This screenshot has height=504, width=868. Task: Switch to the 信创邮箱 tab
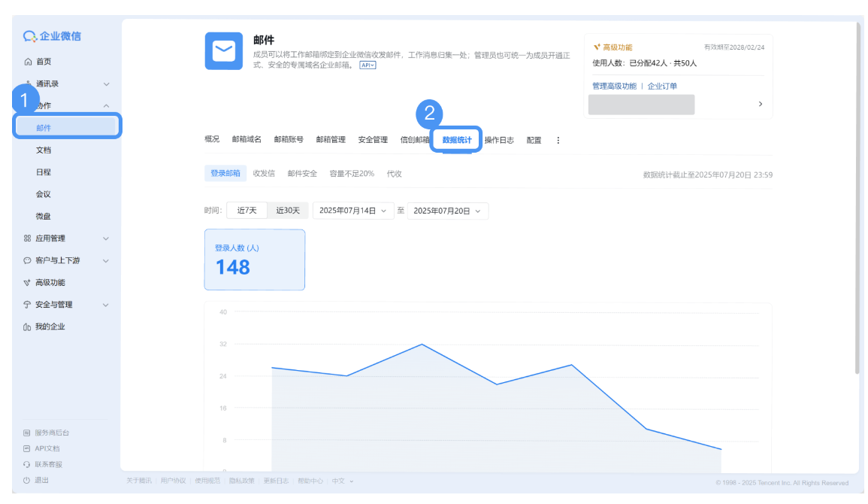click(x=415, y=140)
